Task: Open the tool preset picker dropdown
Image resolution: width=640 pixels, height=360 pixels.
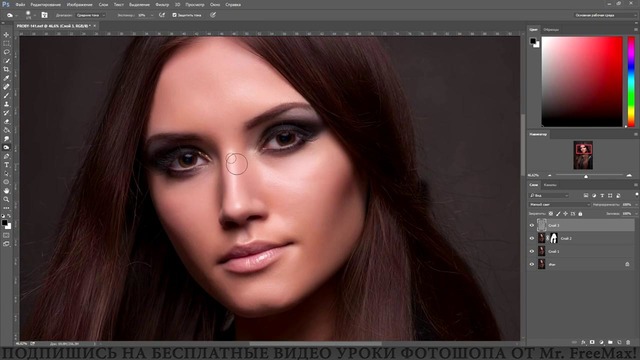Action: coord(17,15)
